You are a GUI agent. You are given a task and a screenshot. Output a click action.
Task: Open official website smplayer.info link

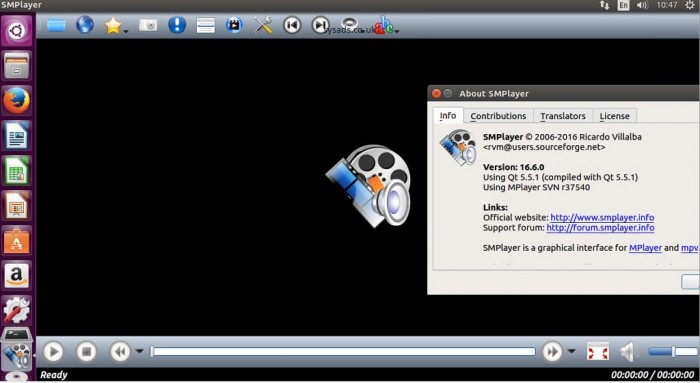[602, 217]
